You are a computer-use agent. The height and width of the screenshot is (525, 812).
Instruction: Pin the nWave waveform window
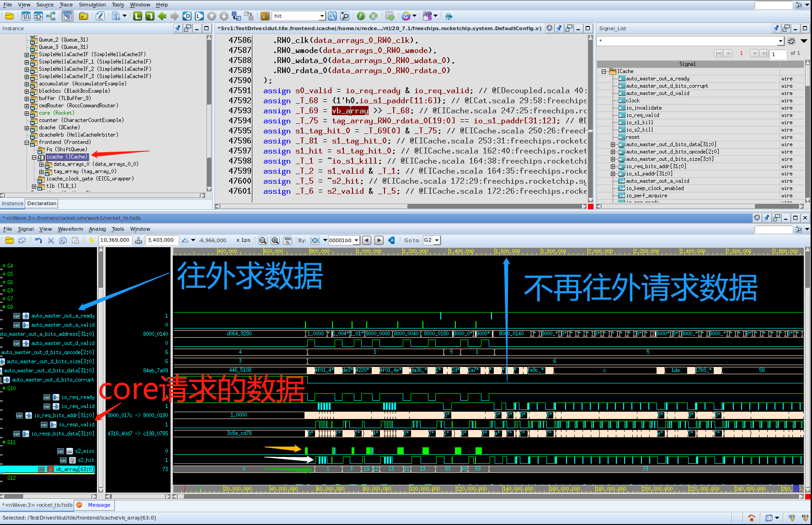767,218
